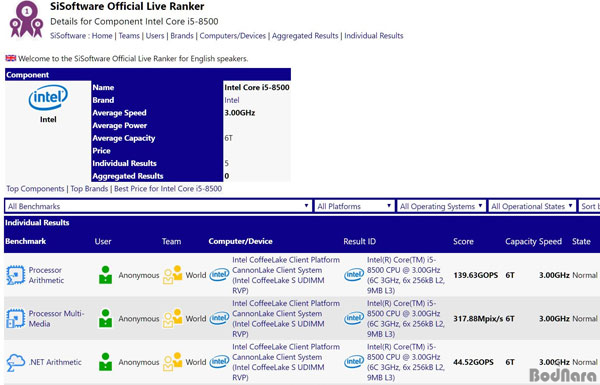Open the All Platforms dropdown
Viewport: 600px width, 385px height.
click(354, 206)
